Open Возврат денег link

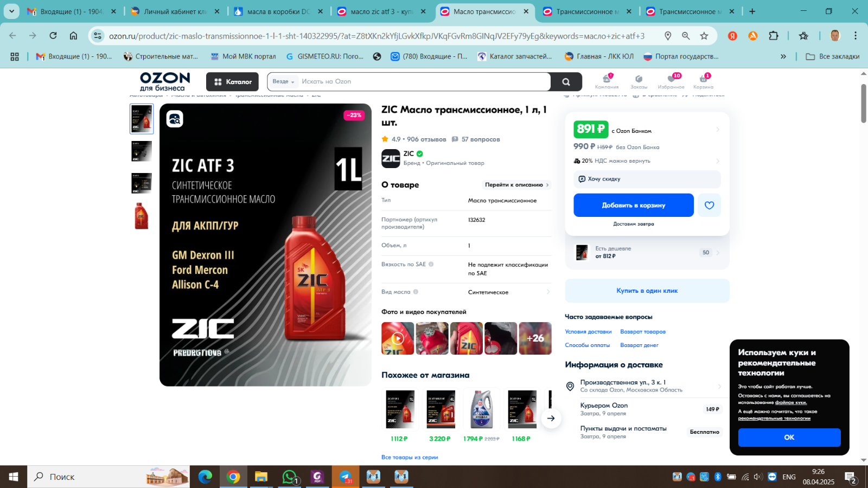[x=639, y=345]
